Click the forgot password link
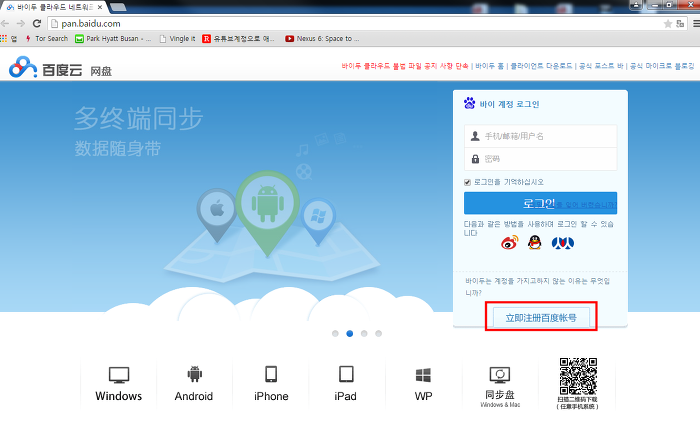This screenshot has height=425, width=700. [x=587, y=205]
